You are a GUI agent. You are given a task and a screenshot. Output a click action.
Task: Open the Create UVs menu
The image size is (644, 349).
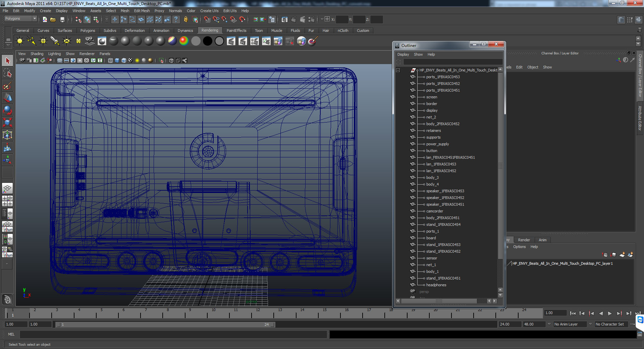(x=209, y=11)
